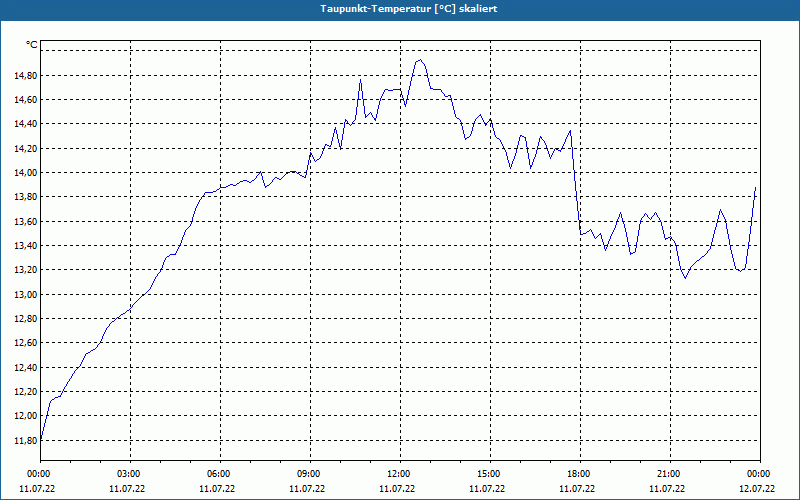Click the chart title Taupunkt-Temperatur [°C] skaliert

(x=409, y=9)
